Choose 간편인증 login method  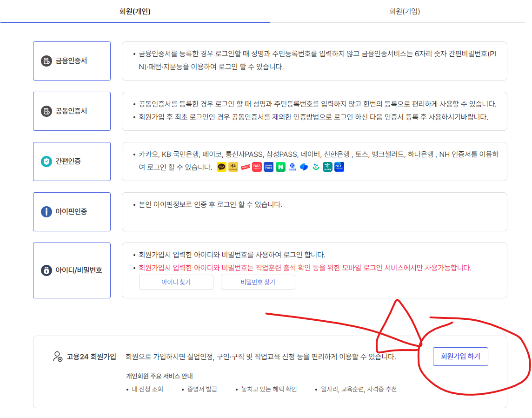click(72, 162)
